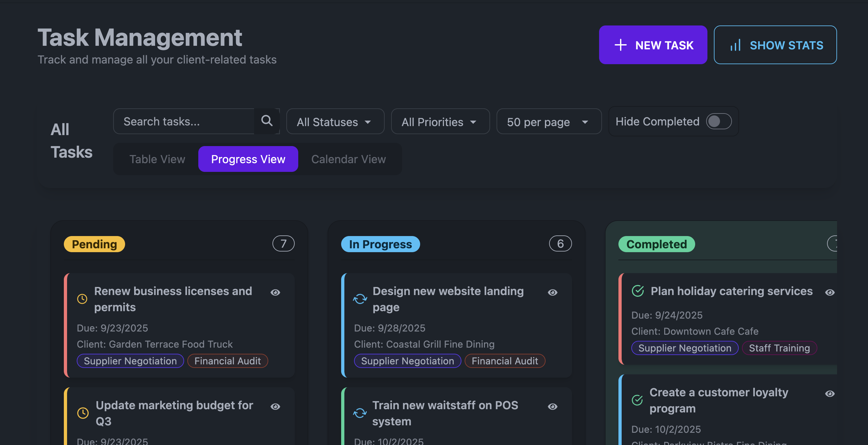View details of Update marketing budget task

275,407
